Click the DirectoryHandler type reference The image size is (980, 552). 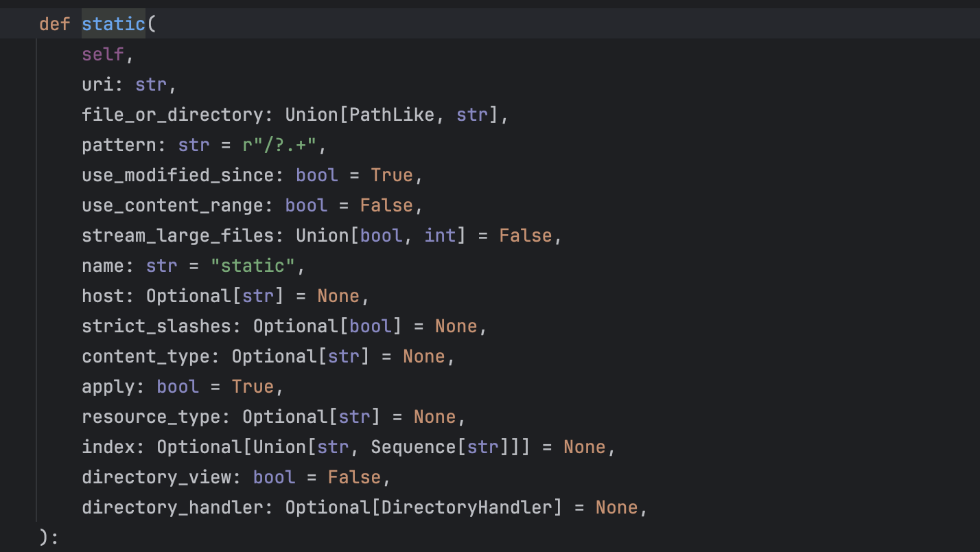467,507
